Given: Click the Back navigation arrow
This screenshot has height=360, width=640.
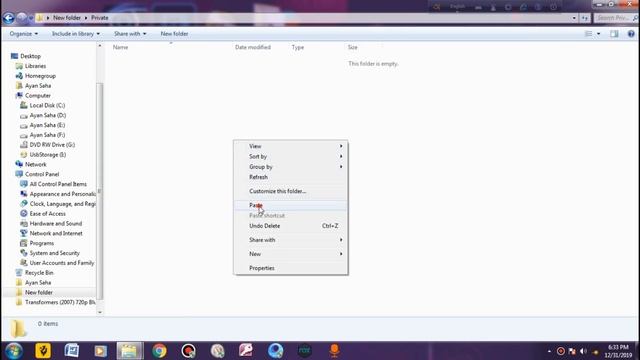Looking at the screenshot, I should [x=9, y=18].
